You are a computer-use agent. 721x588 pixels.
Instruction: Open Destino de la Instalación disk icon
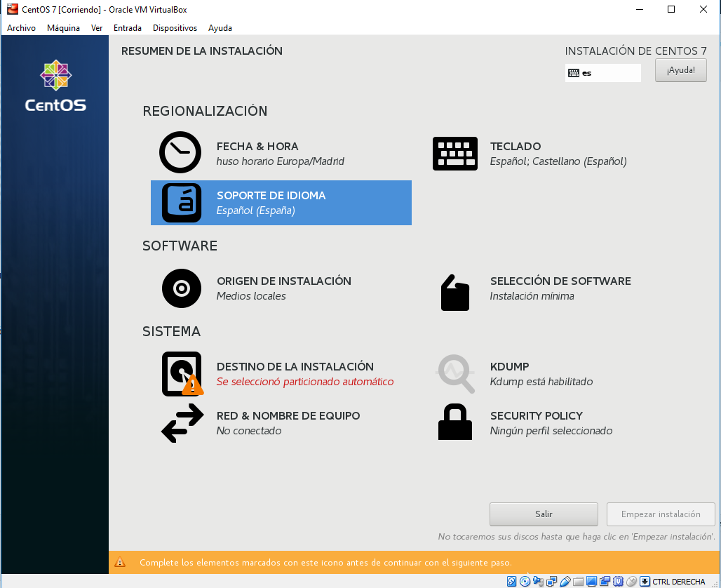[182, 373]
